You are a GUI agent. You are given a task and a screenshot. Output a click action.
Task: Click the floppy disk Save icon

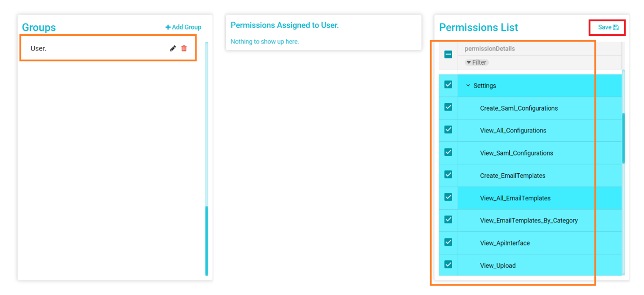pyautogui.click(x=616, y=27)
